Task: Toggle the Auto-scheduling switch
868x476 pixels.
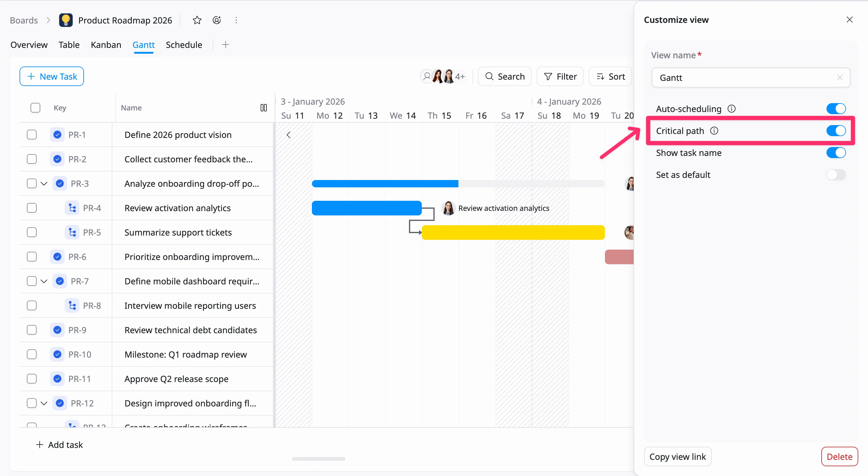Action: 836,109
